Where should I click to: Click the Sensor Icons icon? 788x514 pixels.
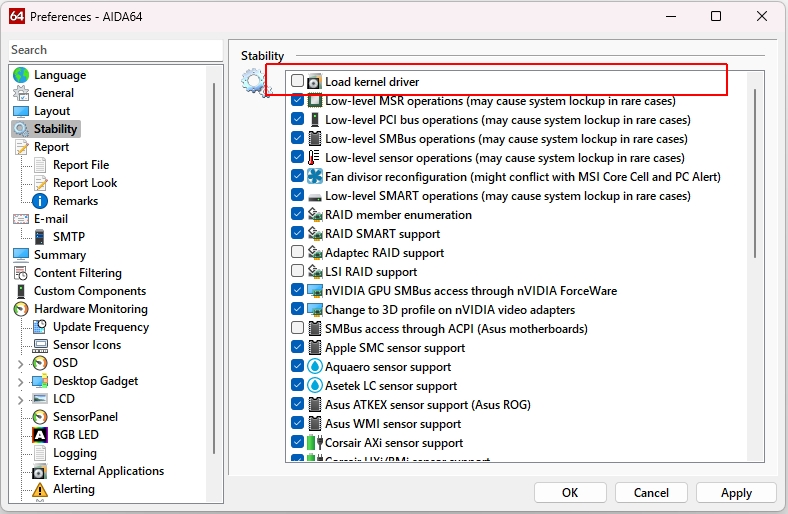pos(40,345)
